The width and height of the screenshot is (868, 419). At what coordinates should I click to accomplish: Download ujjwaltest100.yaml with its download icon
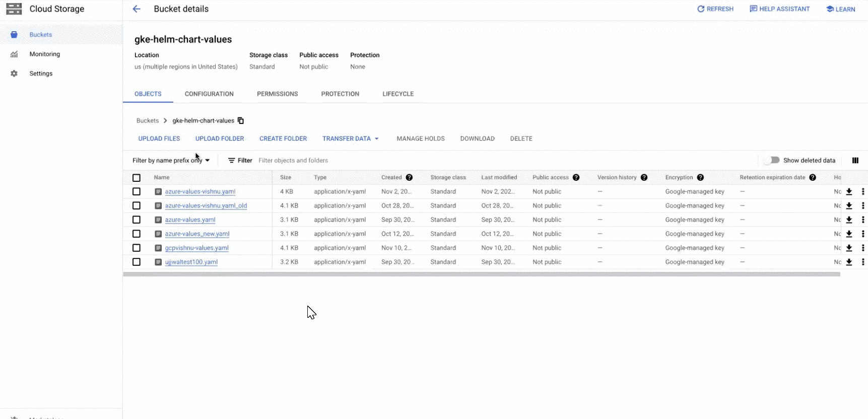click(849, 262)
